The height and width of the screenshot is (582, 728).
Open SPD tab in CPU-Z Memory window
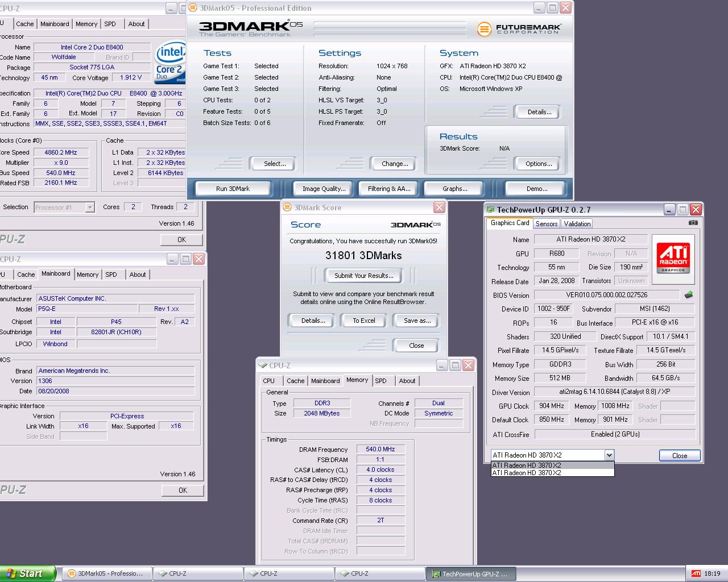pos(381,381)
